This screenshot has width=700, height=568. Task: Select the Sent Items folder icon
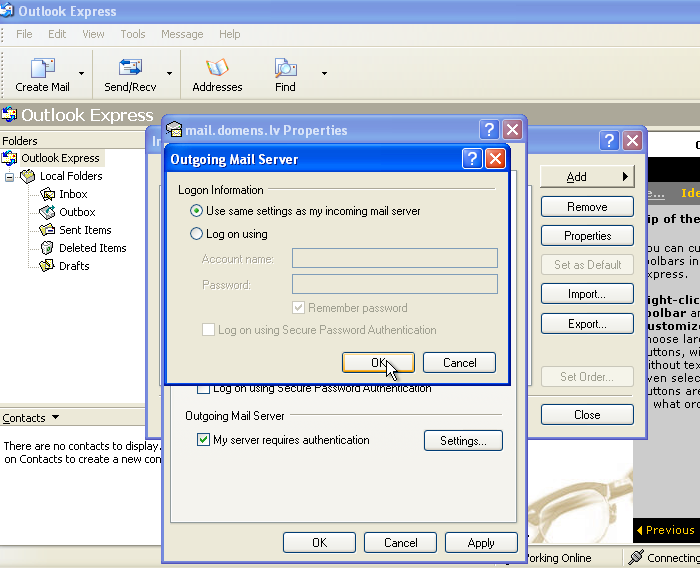[x=47, y=230]
